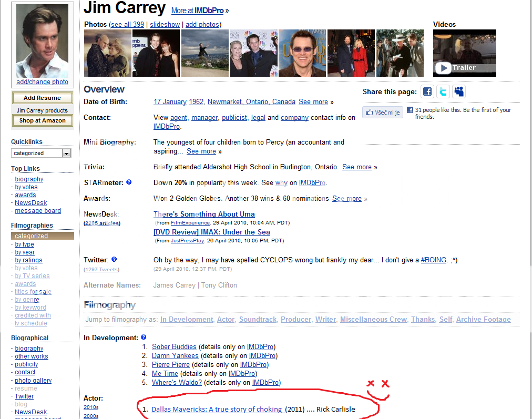This screenshot has height=419, width=532.
Task: Jump to Soundtrack filmography section
Action: pyautogui.click(x=258, y=320)
